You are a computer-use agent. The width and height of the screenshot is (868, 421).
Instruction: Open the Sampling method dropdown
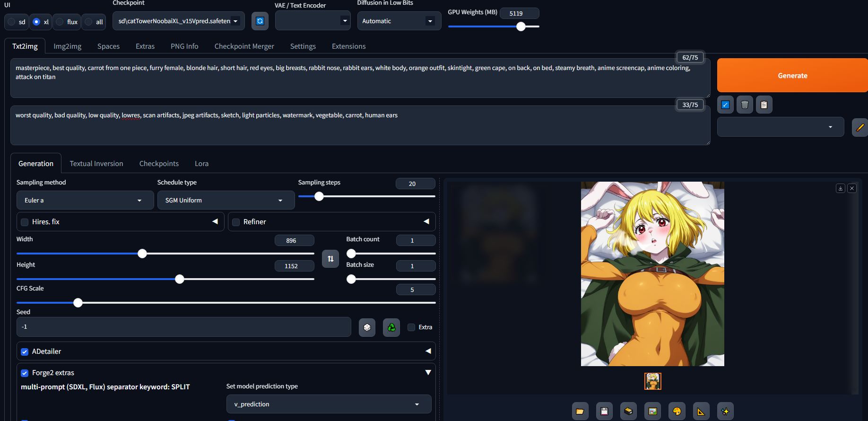[x=85, y=200]
